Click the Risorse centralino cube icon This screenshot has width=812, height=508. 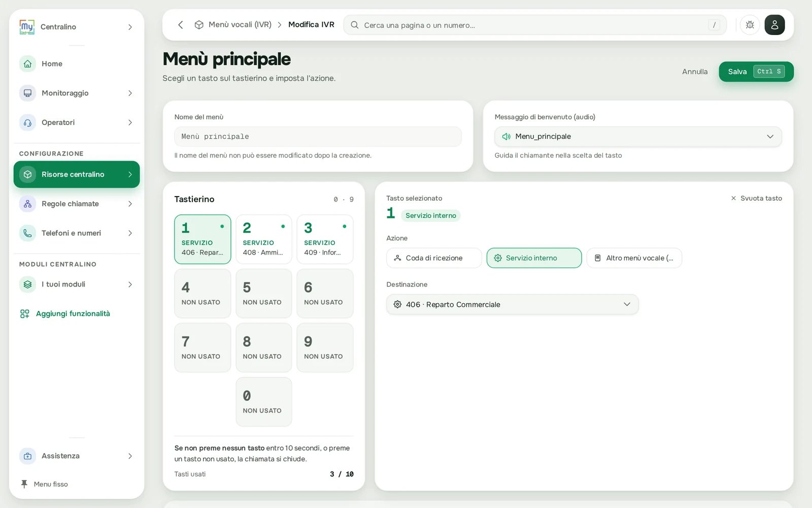coord(27,174)
